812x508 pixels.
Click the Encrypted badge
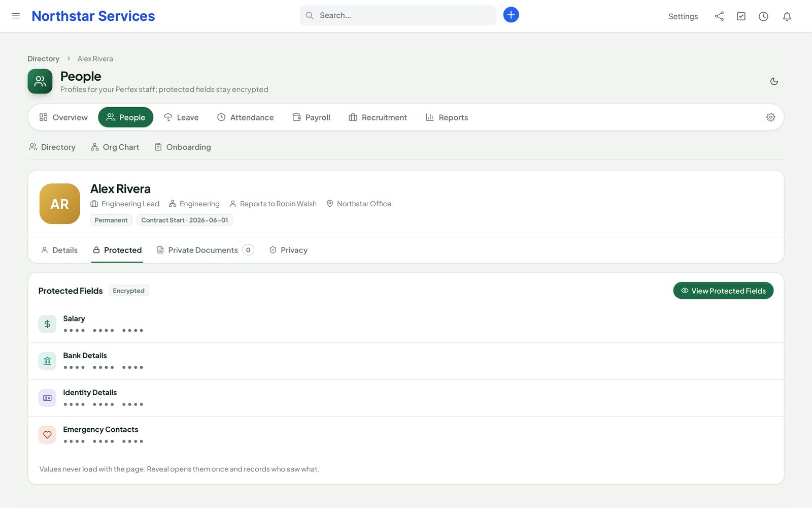[x=128, y=291]
